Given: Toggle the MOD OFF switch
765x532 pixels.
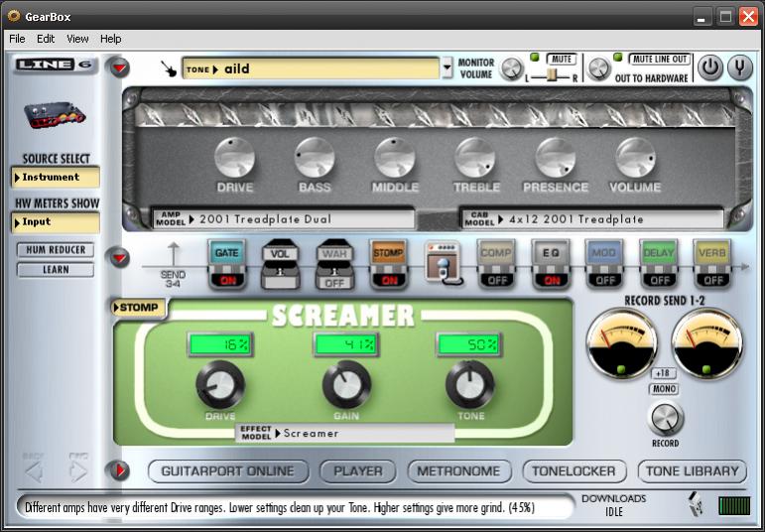Looking at the screenshot, I should [x=605, y=280].
